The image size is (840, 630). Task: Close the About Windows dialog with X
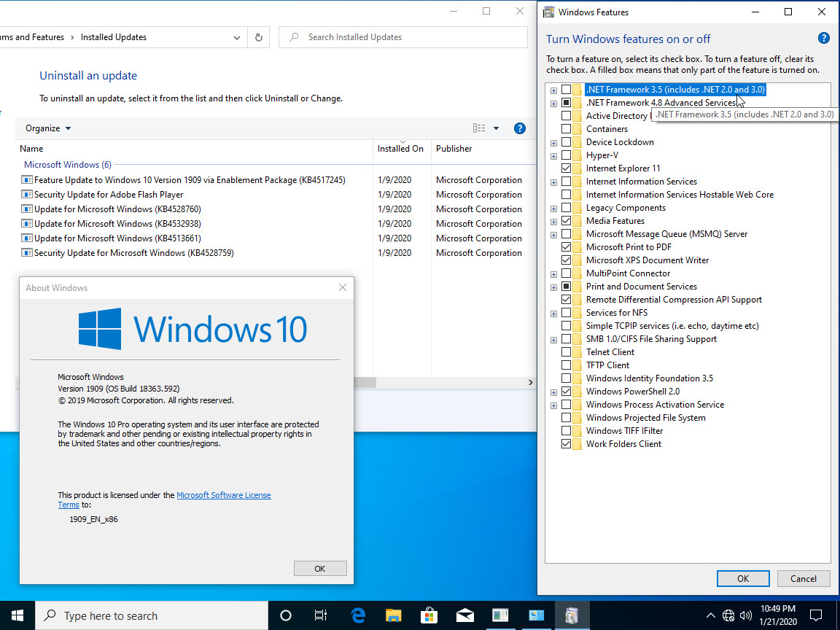tap(343, 288)
